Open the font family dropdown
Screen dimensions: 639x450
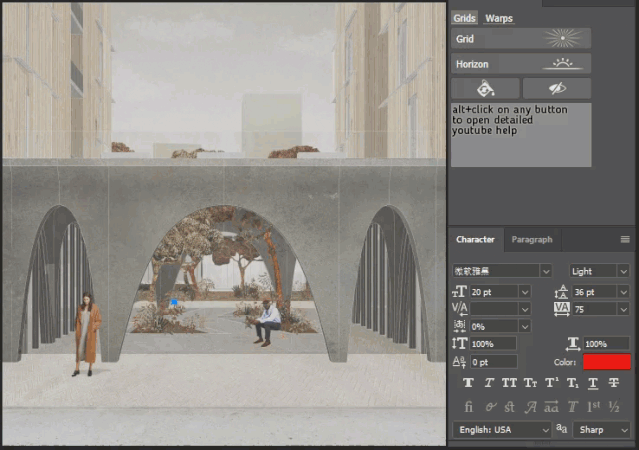pyautogui.click(x=502, y=271)
